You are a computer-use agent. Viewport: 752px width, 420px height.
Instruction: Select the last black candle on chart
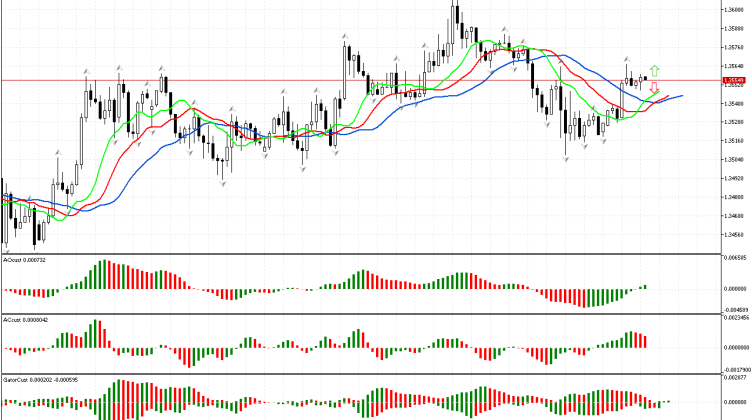click(x=646, y=77)
